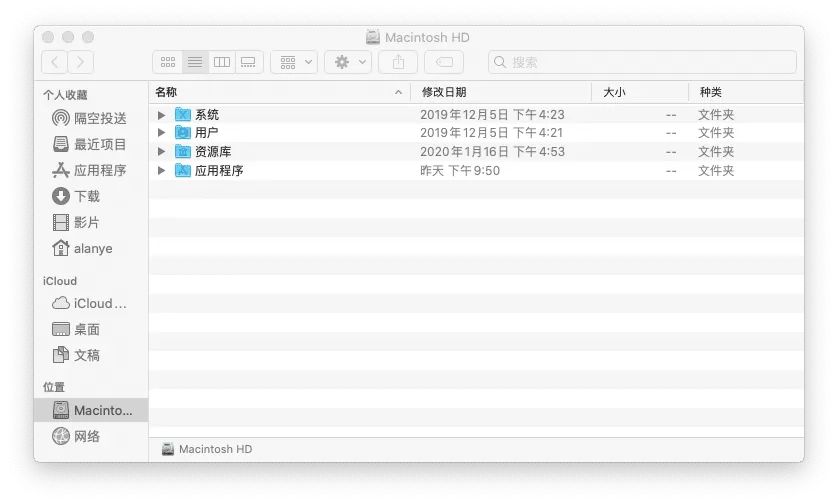Switch to gallery view

click(249, 62)
